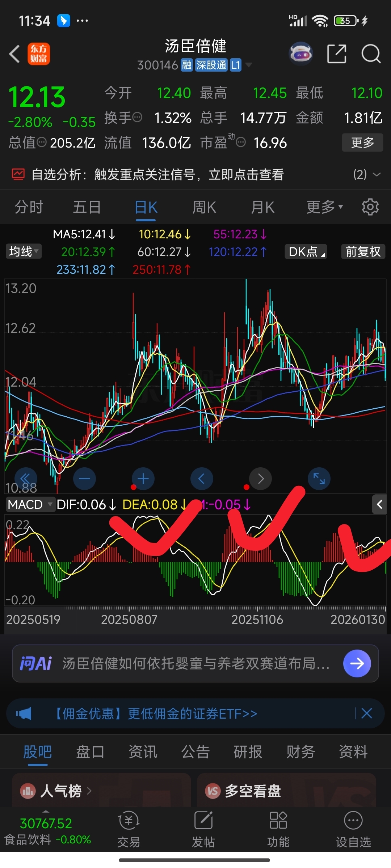The width and height of the screenshot is (391, 868).
Task: Open the 公告 tab
Action: pyautogui.click(x=195, y=752)
